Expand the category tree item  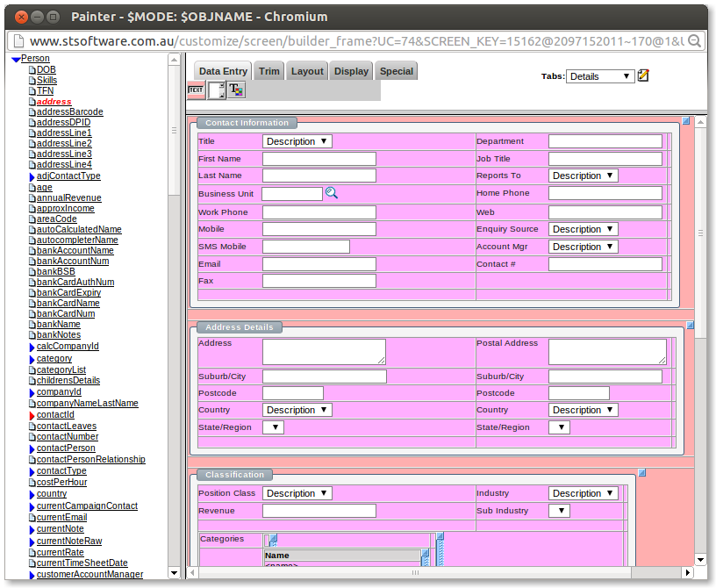pyautogui.click(x=32, y=358)
